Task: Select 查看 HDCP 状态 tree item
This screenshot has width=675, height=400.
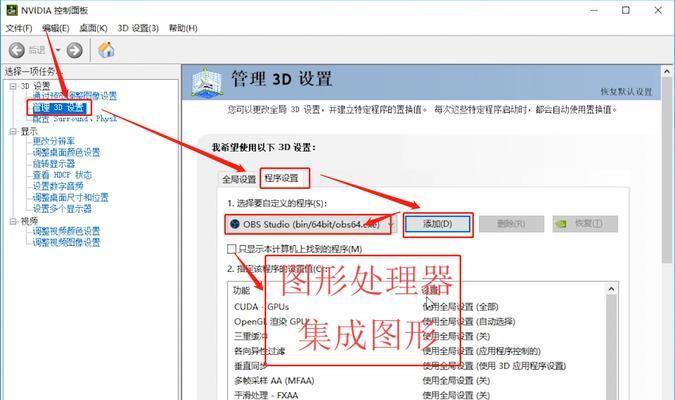Action: point(62,175)
